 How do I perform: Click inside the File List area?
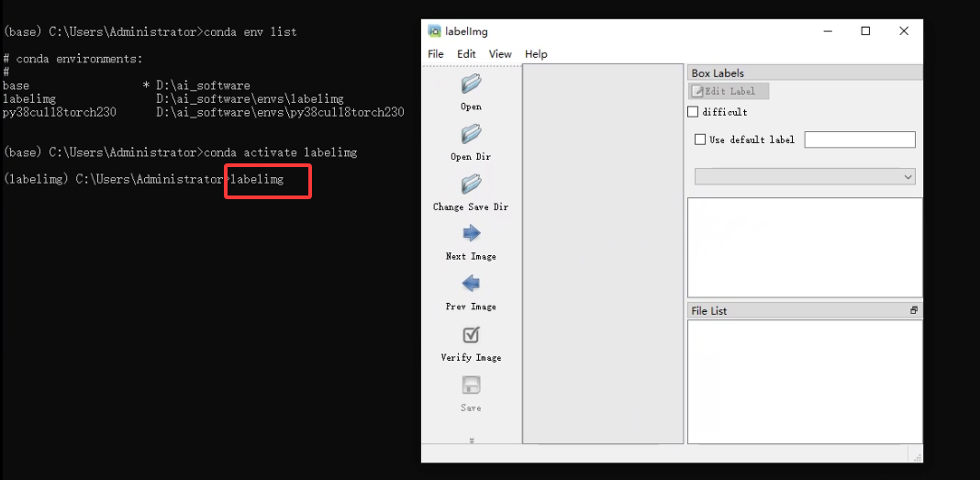805,382
